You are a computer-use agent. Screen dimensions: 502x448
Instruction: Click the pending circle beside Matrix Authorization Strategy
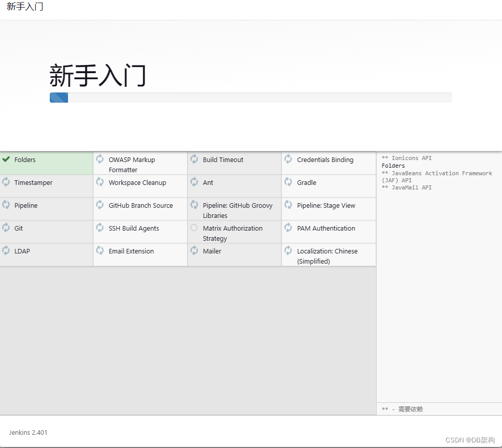194,228
